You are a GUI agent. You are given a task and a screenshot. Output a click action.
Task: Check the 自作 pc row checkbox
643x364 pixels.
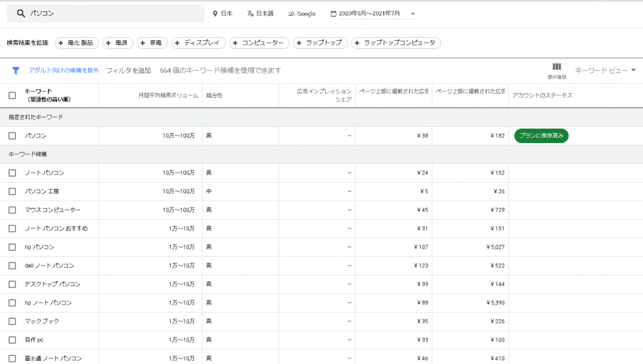click(13, 340)
